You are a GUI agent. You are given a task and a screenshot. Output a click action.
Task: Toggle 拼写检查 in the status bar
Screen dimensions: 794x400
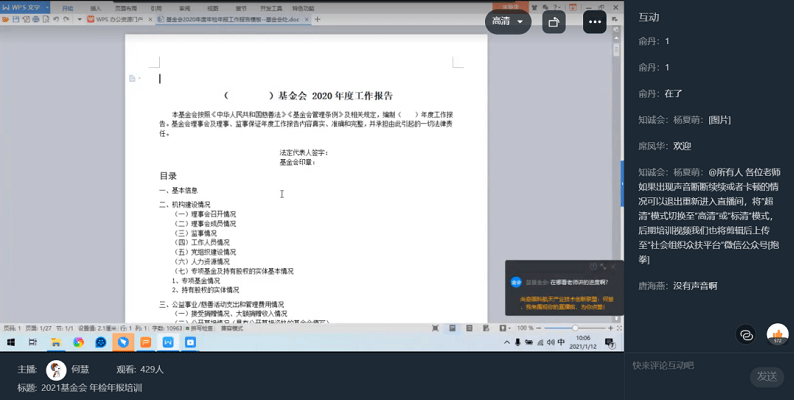click(200, 328)
